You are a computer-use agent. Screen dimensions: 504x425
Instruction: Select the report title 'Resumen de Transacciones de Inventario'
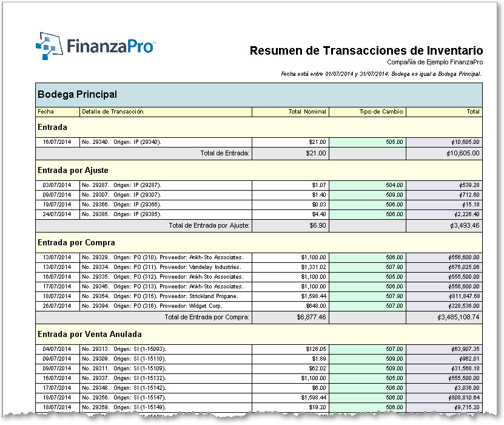[366, 50]
